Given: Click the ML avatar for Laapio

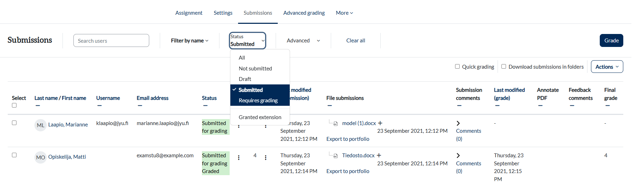Looking at the screenshot, I should click(41, 125).
